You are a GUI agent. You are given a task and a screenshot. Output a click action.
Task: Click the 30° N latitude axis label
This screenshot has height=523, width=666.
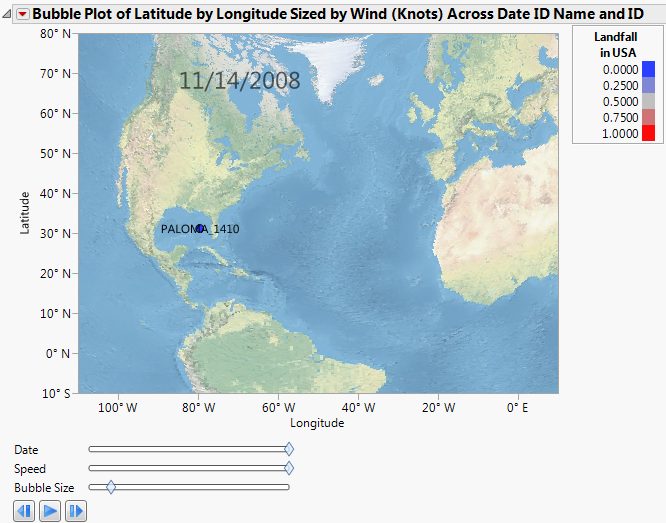pos(56,234)
